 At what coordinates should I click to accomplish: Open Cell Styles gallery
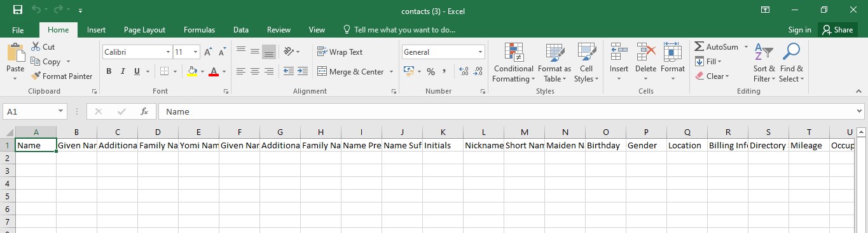[x=586, y=62]
